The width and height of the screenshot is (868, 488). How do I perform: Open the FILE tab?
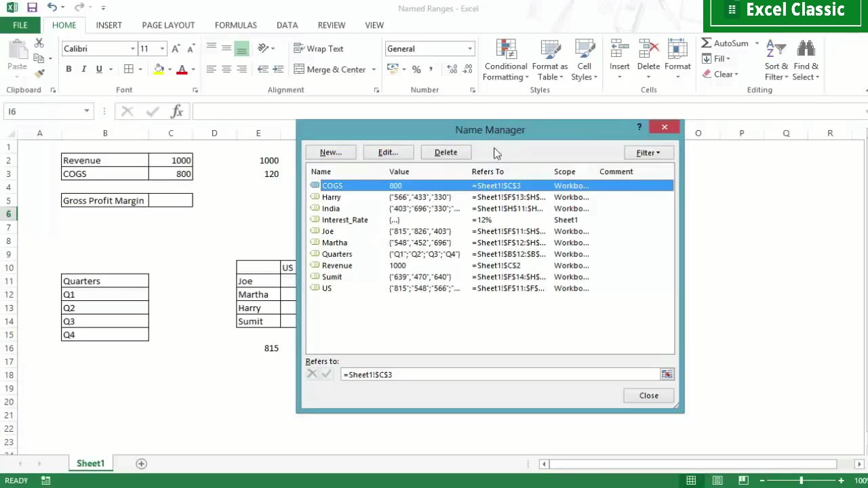click(x=20, y=25)
